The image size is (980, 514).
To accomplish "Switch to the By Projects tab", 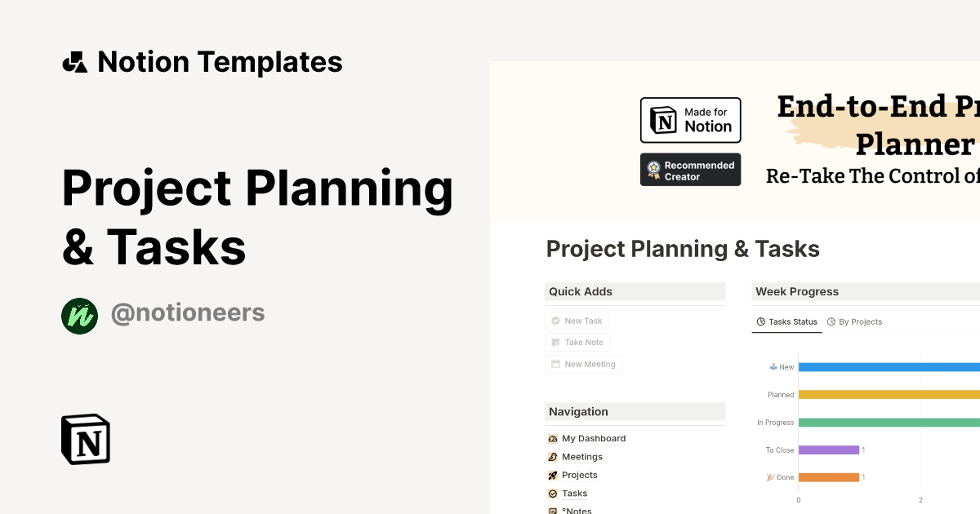I will 854,321.
